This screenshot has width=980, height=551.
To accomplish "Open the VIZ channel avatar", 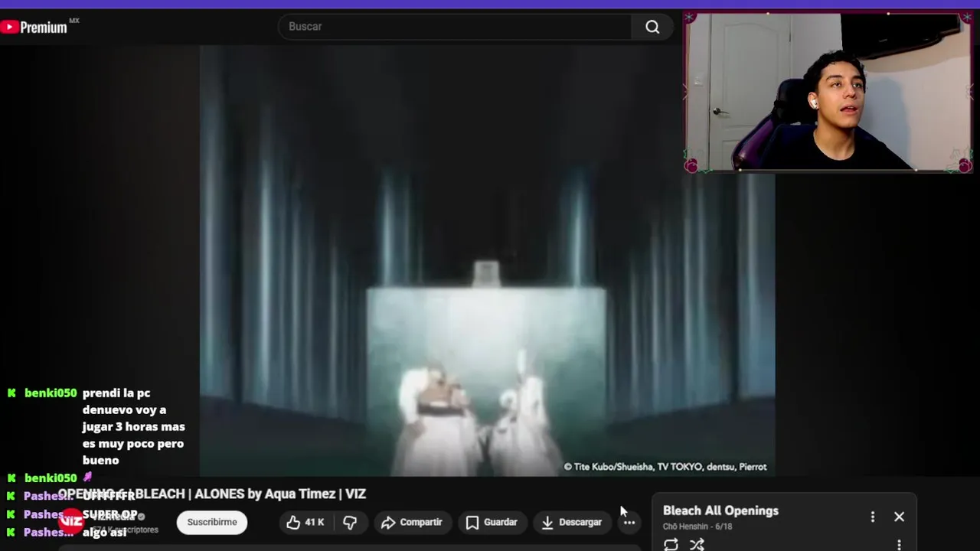I will (71, 521).
